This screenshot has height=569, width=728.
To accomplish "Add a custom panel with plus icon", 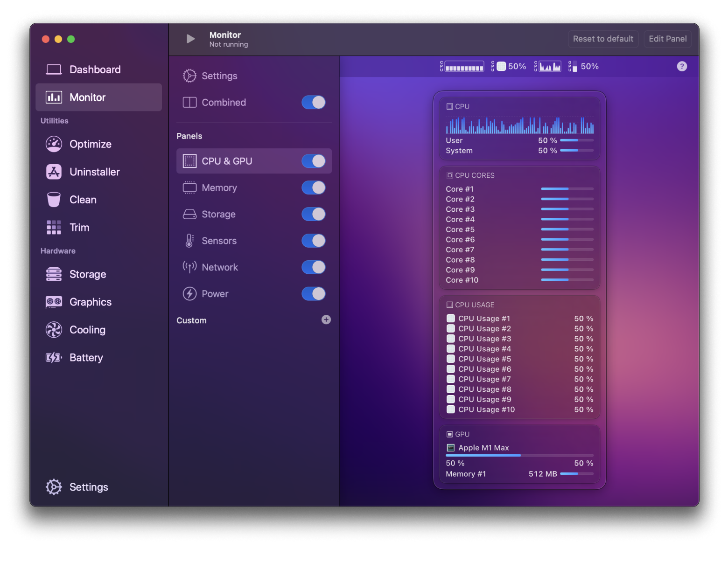I will (x=326, y=319).
